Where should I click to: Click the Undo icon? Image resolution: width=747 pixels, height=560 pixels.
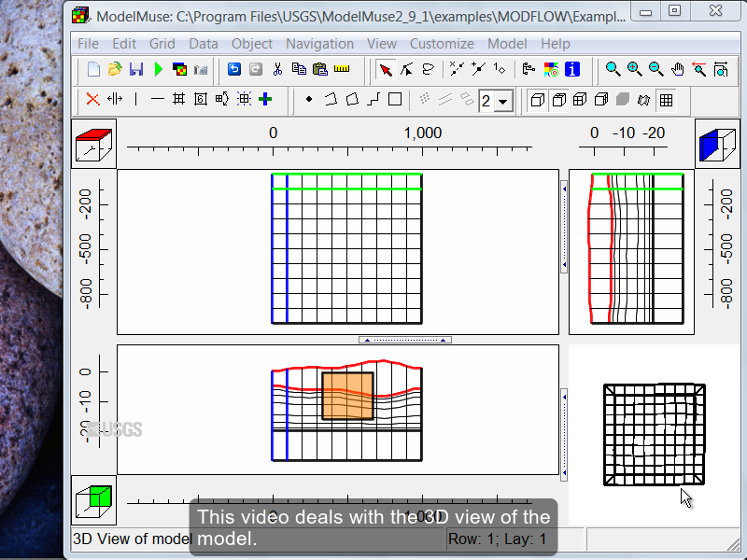(233, 69)
